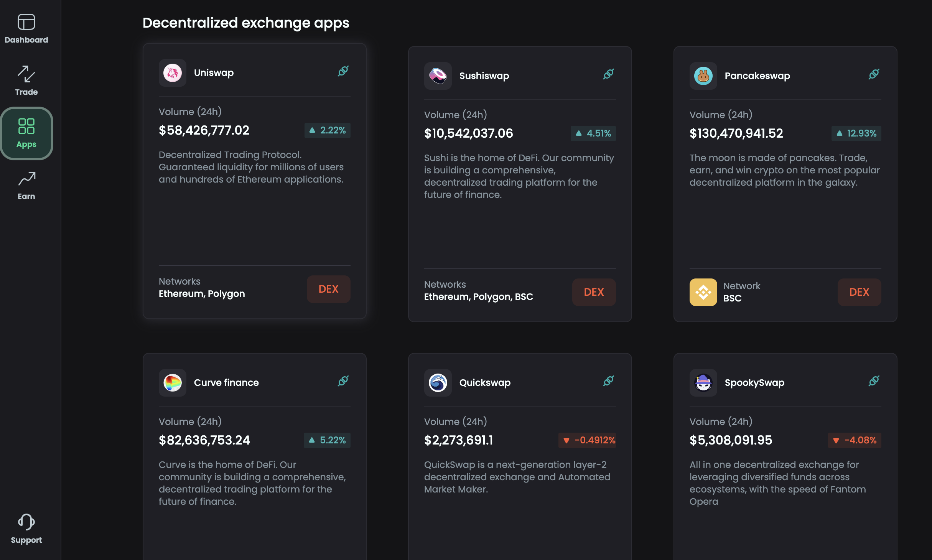Click the Quickswap dragon logo
The height and width of the screenshot is (560, 932).
pos(438,382)
